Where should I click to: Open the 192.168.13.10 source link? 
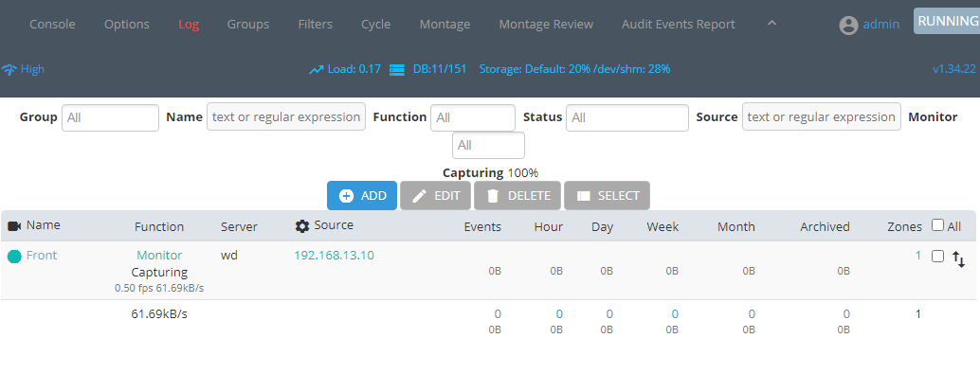[x=335, y=256]
